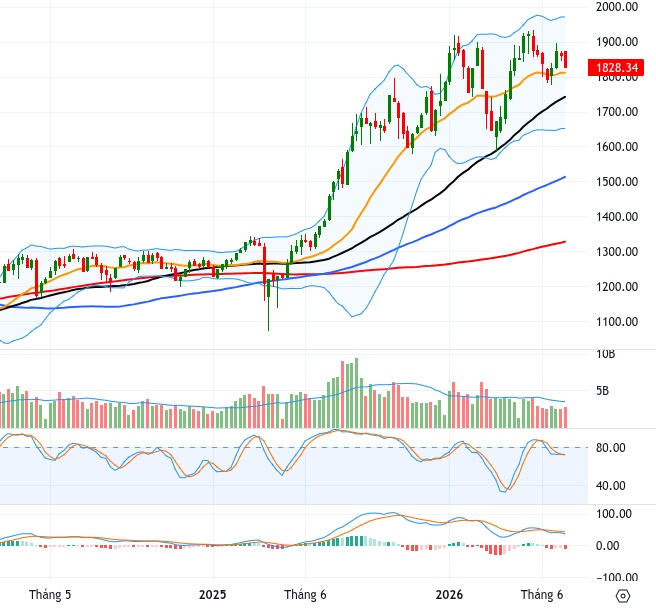656x609 pixels.
Task: Click the 1100.00 price axis label
Action: point(617,322)
